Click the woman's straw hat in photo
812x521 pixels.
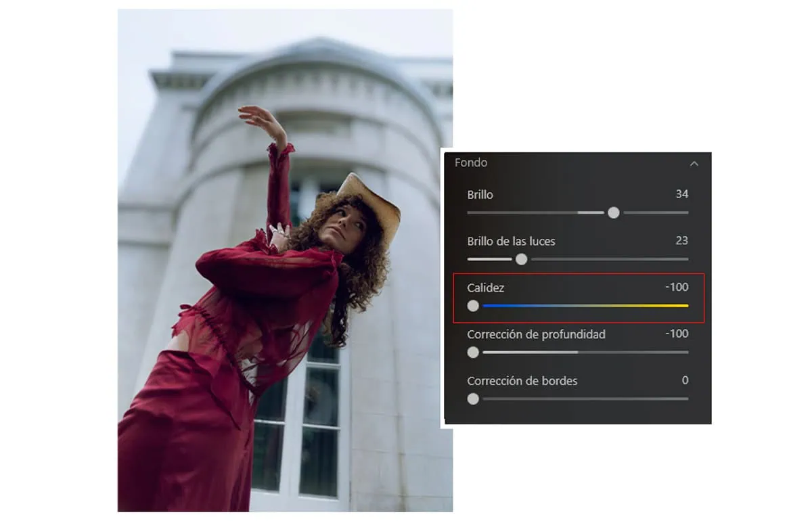point(369,204)
